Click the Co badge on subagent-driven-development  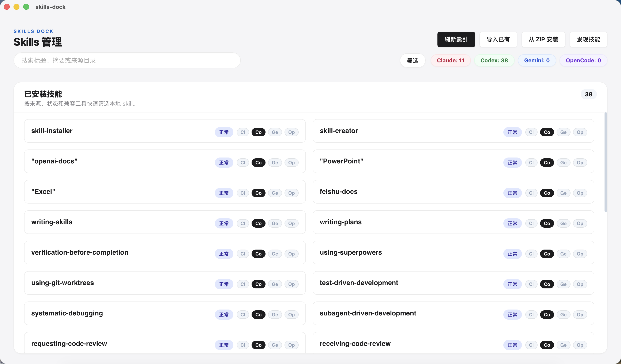coord(547,315)
